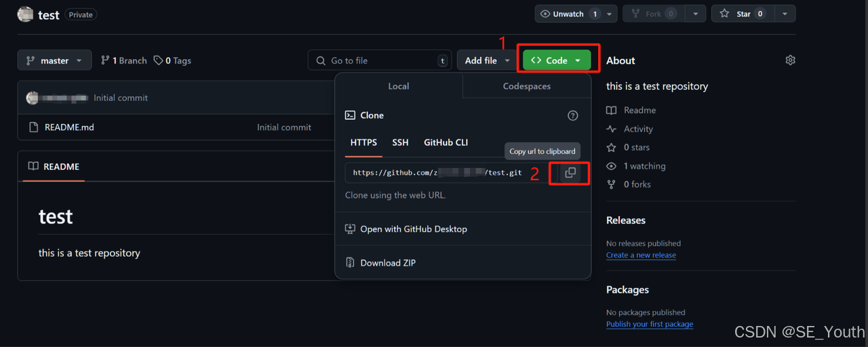Click the Private visibility badge

(x=81, y=14)
